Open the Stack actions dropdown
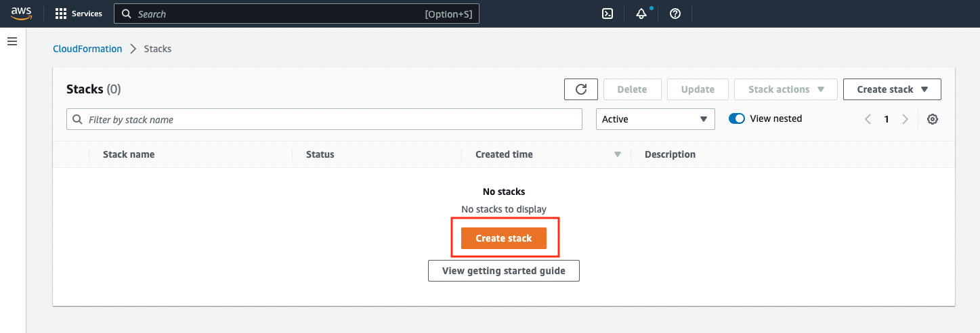 786,89
